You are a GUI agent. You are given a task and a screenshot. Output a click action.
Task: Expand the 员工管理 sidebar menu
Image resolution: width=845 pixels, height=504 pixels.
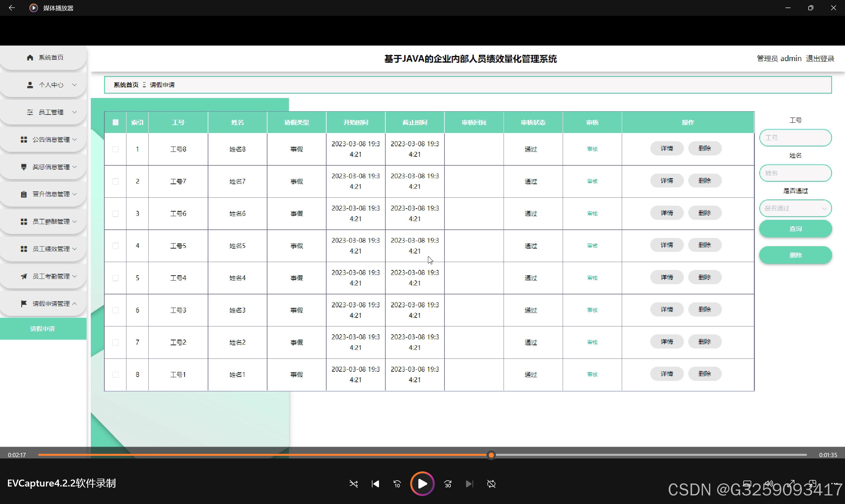pyautogui.click(x=43, y=112)
